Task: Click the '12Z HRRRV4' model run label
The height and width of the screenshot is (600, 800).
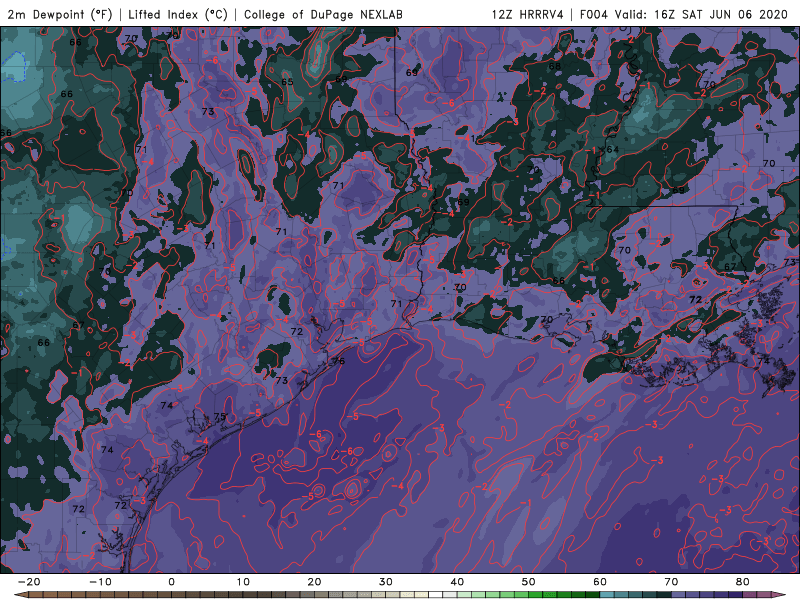Action: point(528,14)
